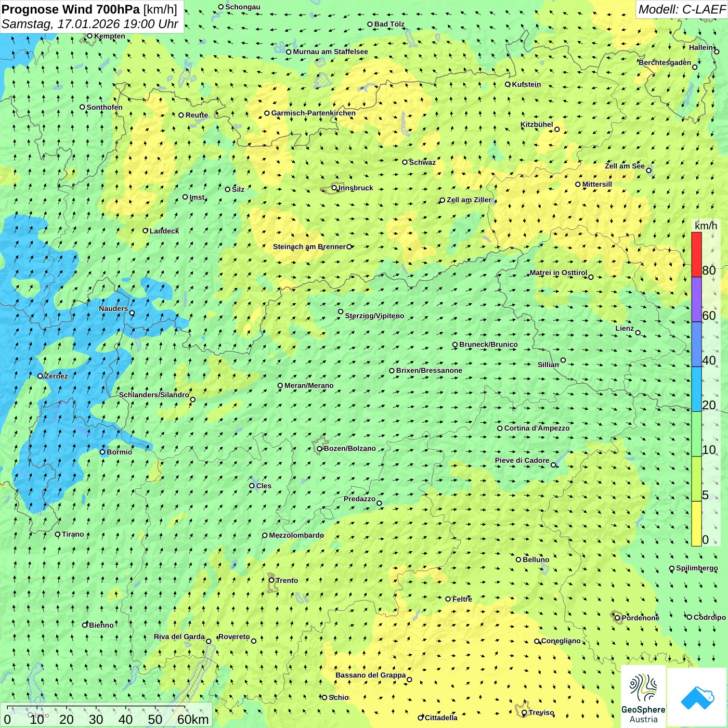728x728 pixels.
Task: Click the blue cloud arrow logo
Action: (697, 697)
